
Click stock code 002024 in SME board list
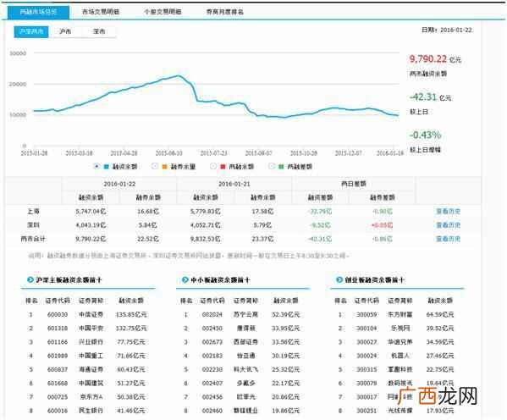[x=212, y=314]
